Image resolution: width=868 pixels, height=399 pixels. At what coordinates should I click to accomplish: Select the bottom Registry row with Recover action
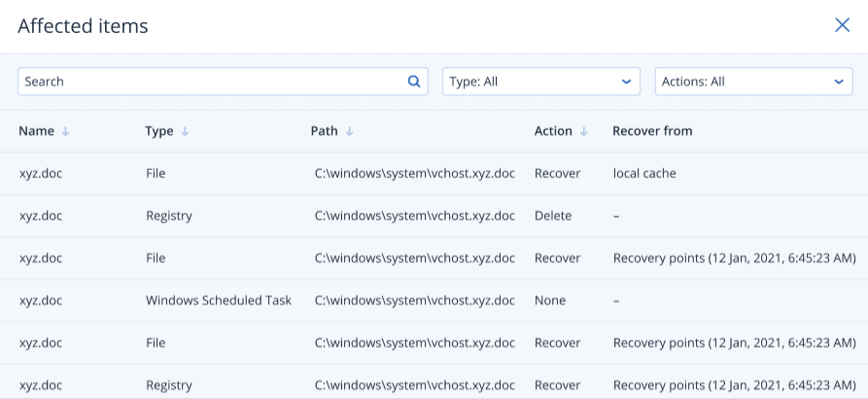point(169,385)
